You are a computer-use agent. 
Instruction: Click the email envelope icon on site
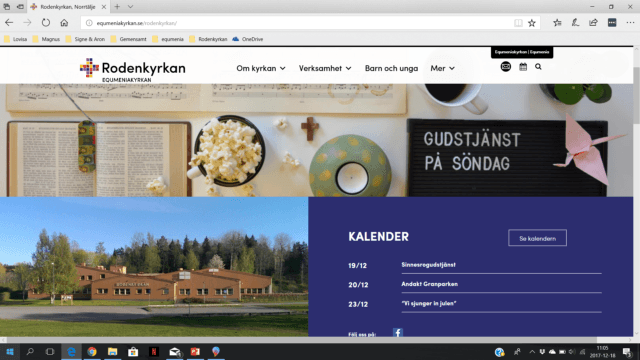point(506,67)
